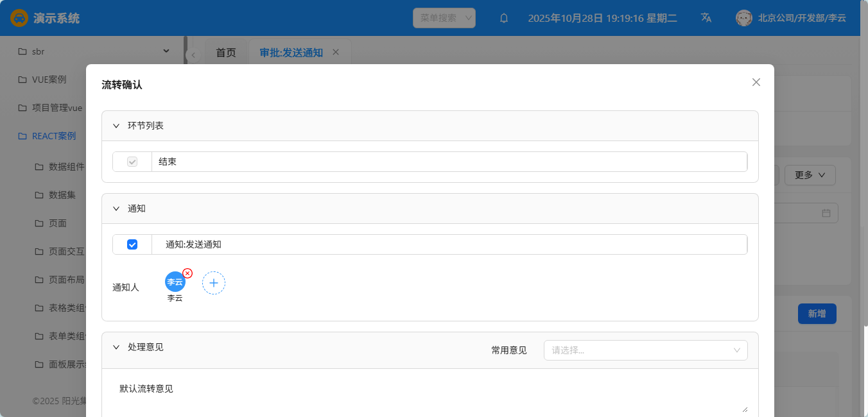Add a notified person with plus icon
Screen dimensions: 868x417
pos(214,283)
